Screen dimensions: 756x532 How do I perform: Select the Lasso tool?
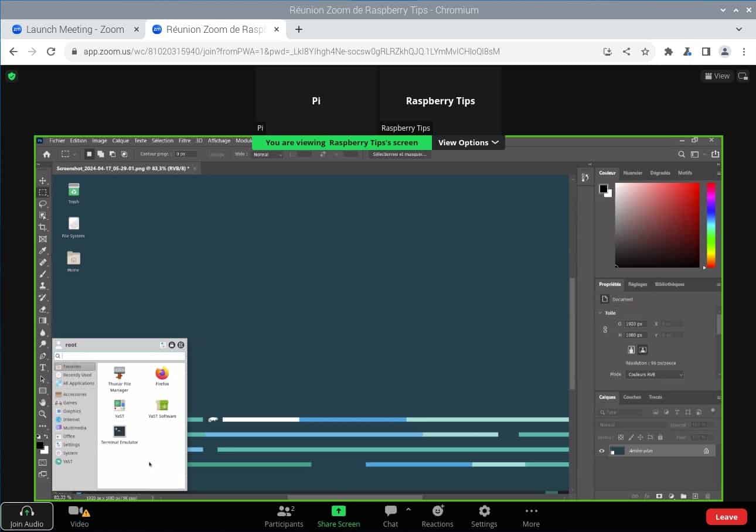pos(43,203)
